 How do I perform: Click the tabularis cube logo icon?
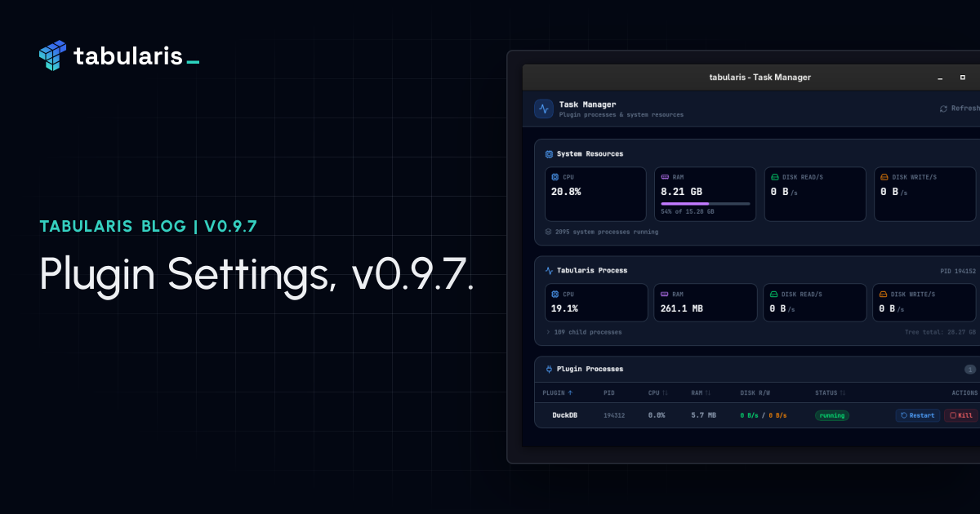tap(52, 55)
